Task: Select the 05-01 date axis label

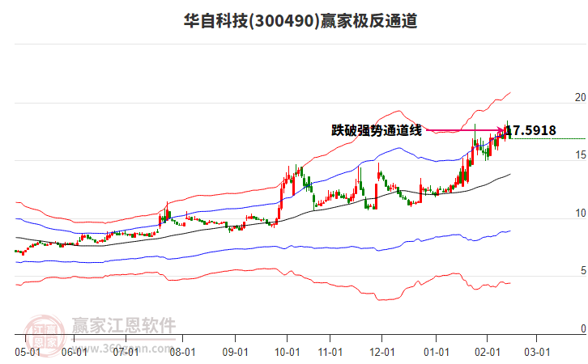Action: pos(28,352)
